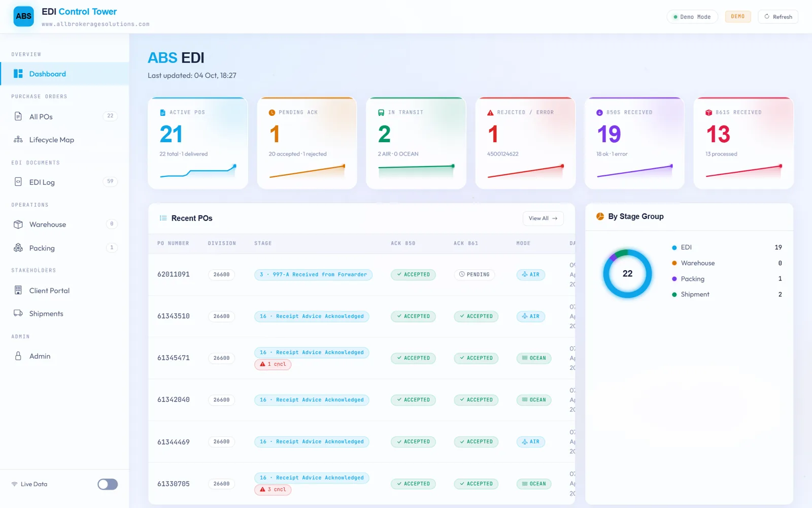Click the ABS logo icon
This screenshot has height=508, width=812.
(x=23, y=16)
